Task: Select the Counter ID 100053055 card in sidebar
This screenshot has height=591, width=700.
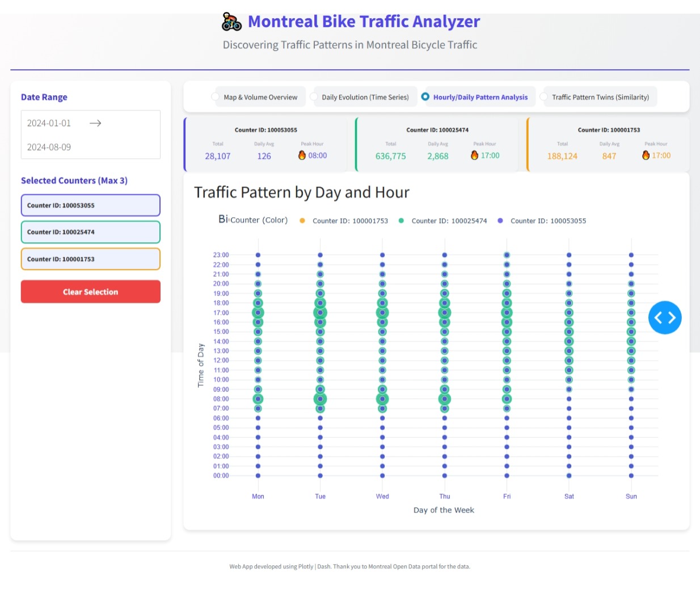Action: pos(91,205)
